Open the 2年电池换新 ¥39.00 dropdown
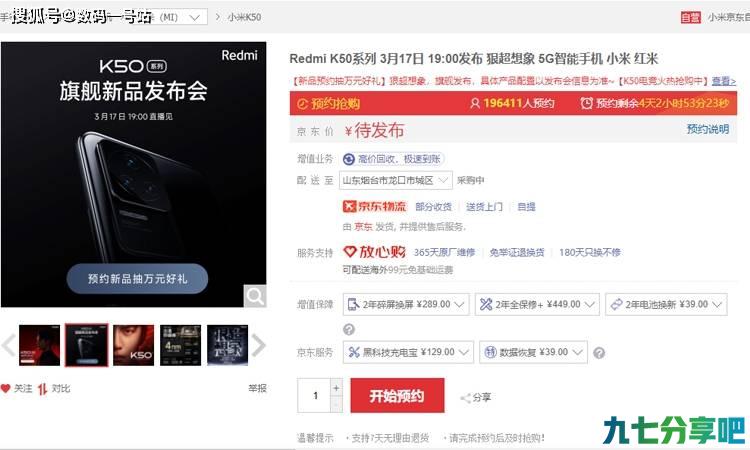750x450 pixels. pyautogui.click(x=666, y=304)
